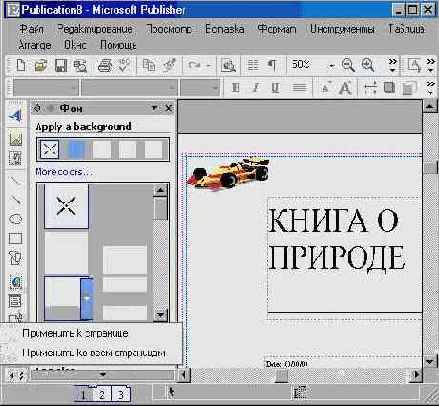Viewport: 439px width, 406px height.
Task: Open the Файл menu
Action: point(31,29)
